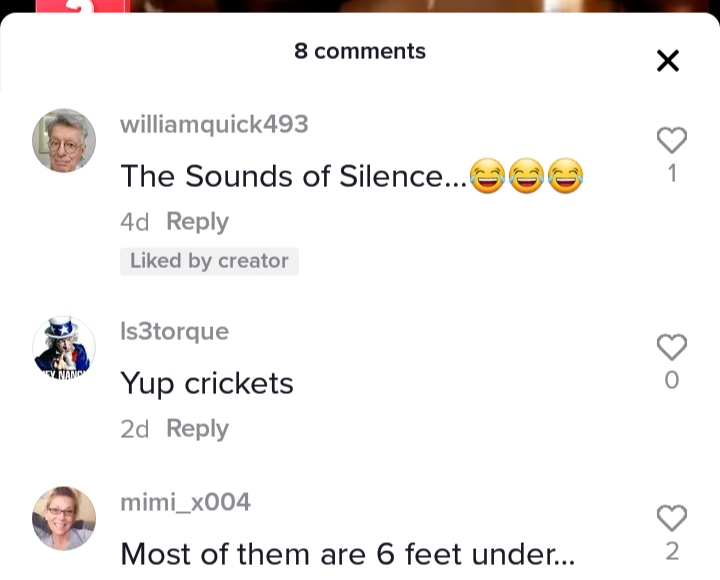This screenshot has height=580, width=720.
Task: Go to williamquick493's profile via username
Action: (x=214, y=125)
